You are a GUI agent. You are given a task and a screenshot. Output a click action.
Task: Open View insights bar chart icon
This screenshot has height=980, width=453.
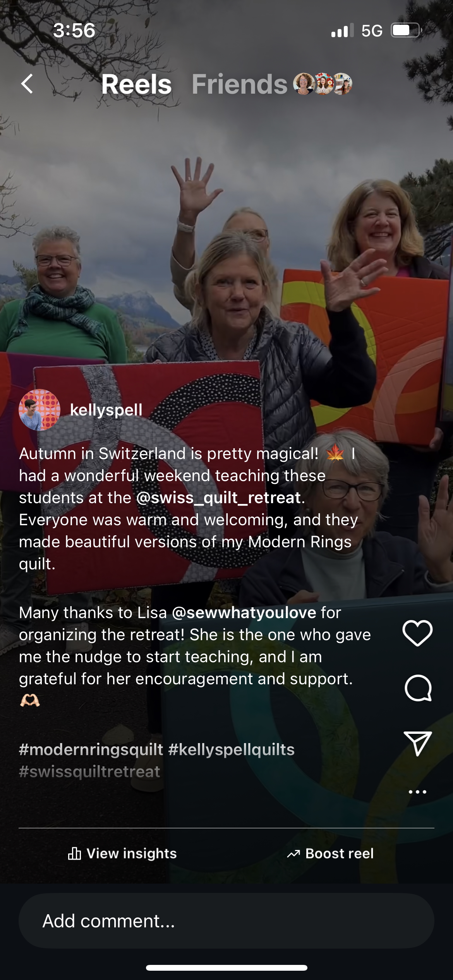(74, 853)
